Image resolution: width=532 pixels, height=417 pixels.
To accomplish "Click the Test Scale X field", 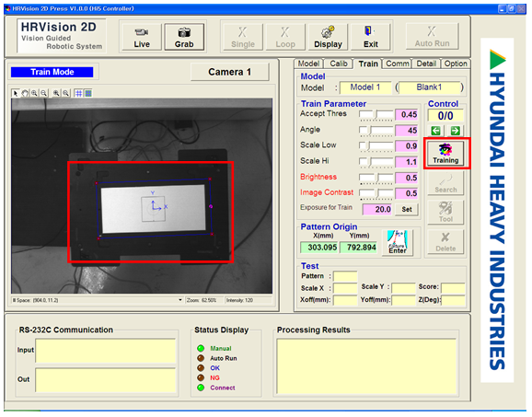I will click(345, 288).
